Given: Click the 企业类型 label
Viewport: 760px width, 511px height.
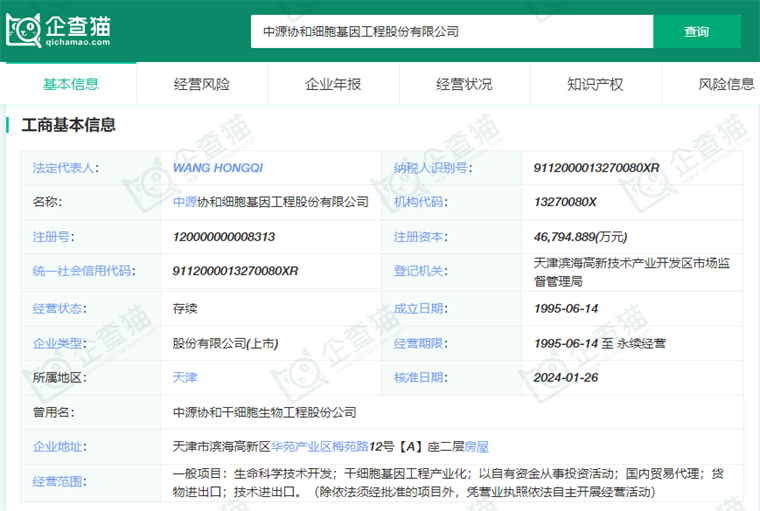Looking at the screenshot, I should (59, 343).
